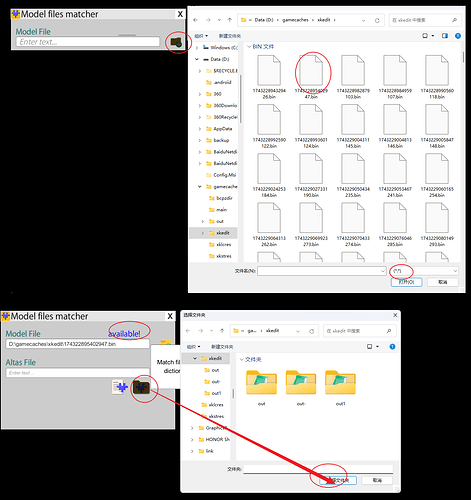Open the file type filter dropdown
Viewport: 471px width, 500px height.
coord(424,271)
